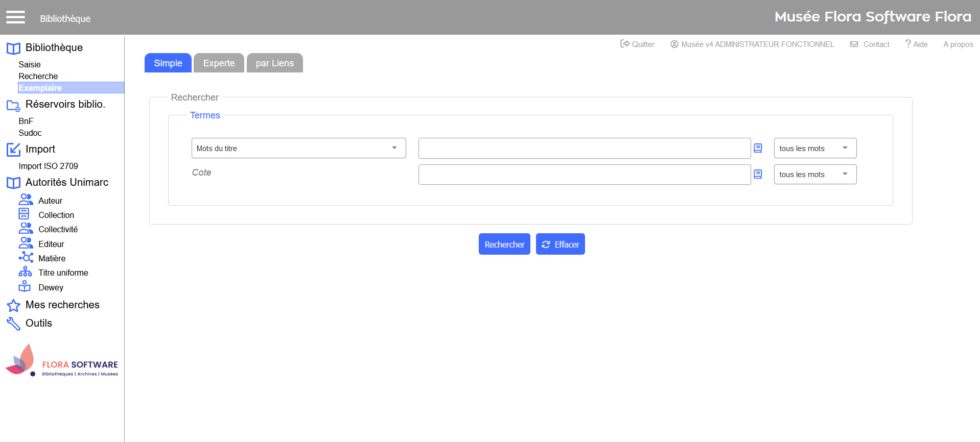The width and height of the screenshot is (980, 442).
Task: Open Collection authority list
Action: pyautogui.click(x=56, y=215)
